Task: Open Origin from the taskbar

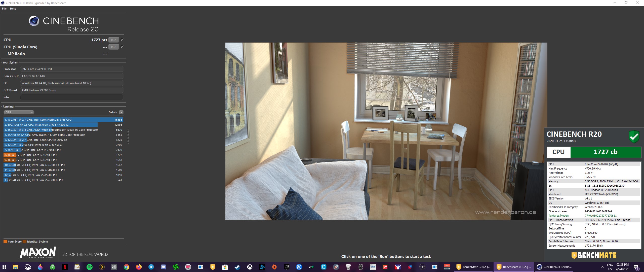Action: coord(274,267)
